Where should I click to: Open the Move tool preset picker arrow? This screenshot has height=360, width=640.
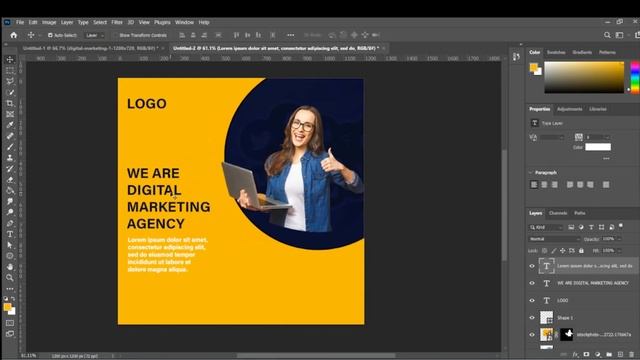[39, 36]
